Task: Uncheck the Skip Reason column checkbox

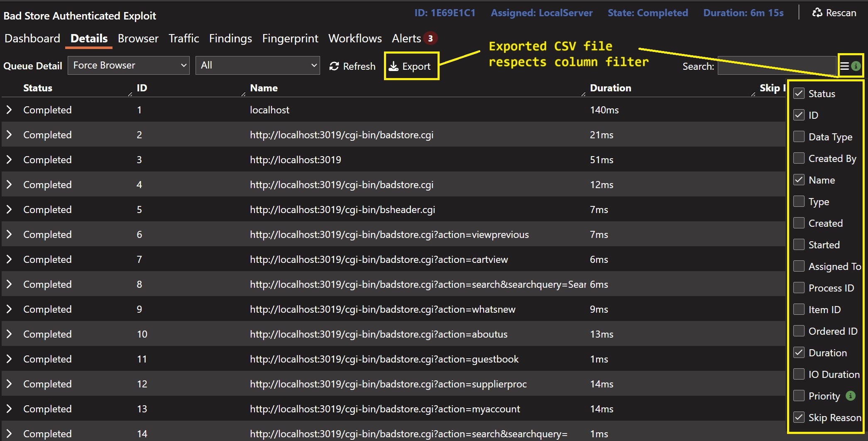Action: click(799, 417)
